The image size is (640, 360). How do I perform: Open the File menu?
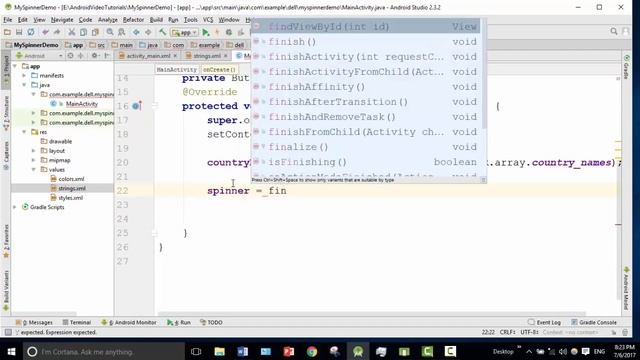(x=8, y=20)
